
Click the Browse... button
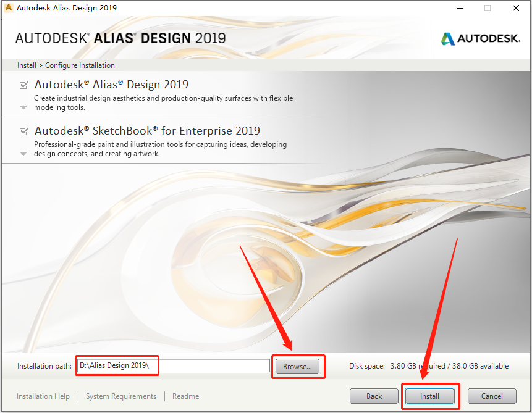297,367
